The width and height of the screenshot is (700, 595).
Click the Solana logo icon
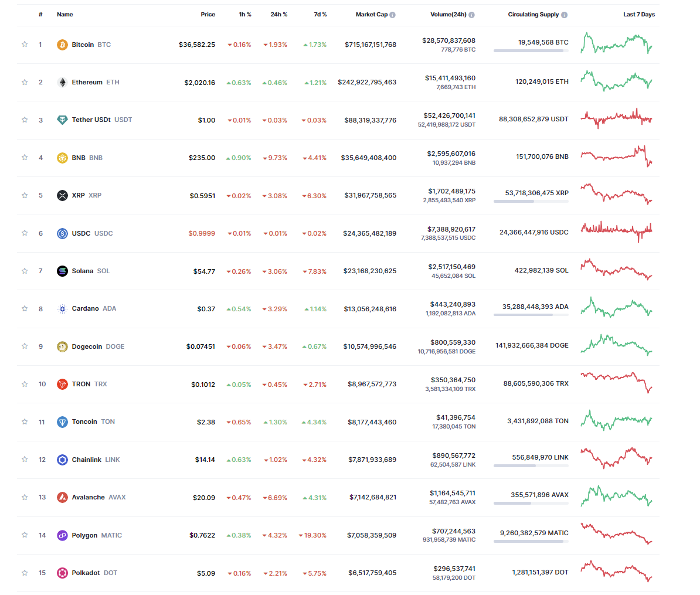tap(62, 271)
